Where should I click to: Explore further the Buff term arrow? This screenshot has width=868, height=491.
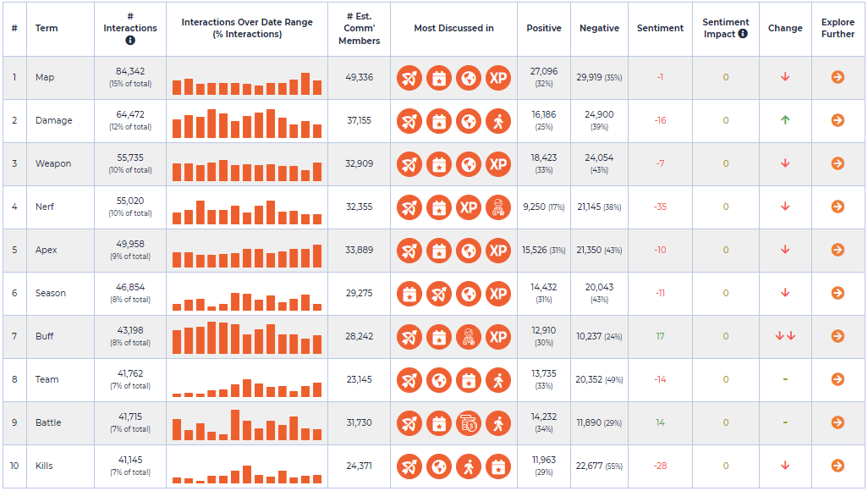[x=838, y=336]
